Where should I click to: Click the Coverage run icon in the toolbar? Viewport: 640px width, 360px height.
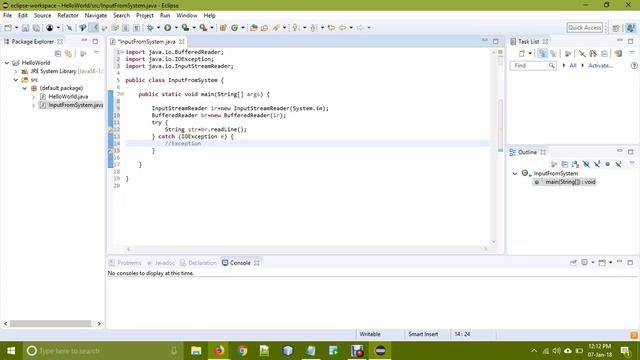[x=185, y=28]
